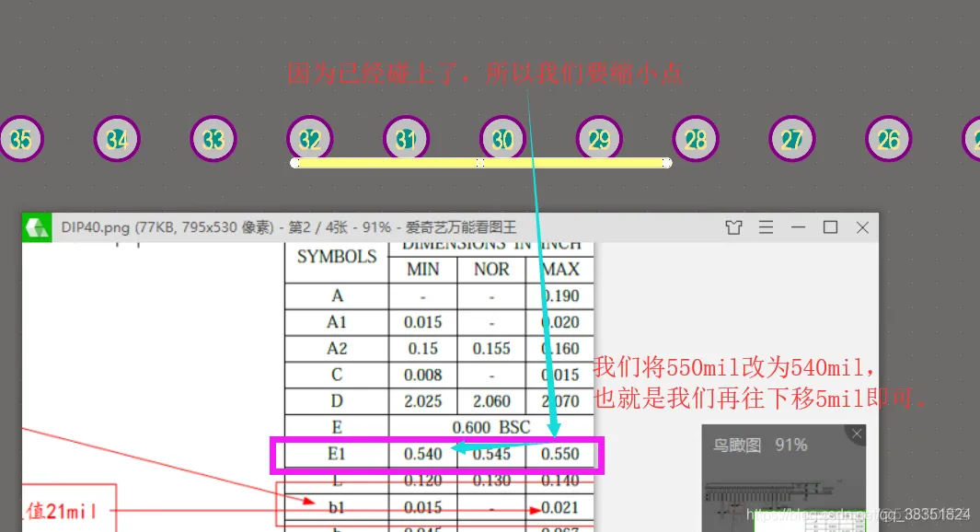Select pad 34 on the PCB

point(117,140)
